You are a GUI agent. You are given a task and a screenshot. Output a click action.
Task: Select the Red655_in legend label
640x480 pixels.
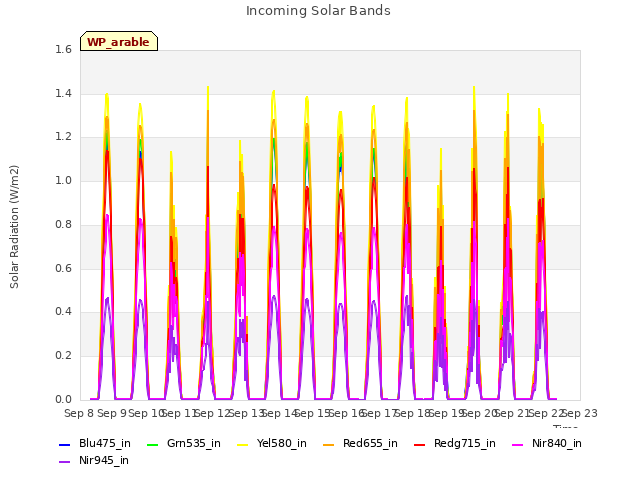[x=370, y=444]
